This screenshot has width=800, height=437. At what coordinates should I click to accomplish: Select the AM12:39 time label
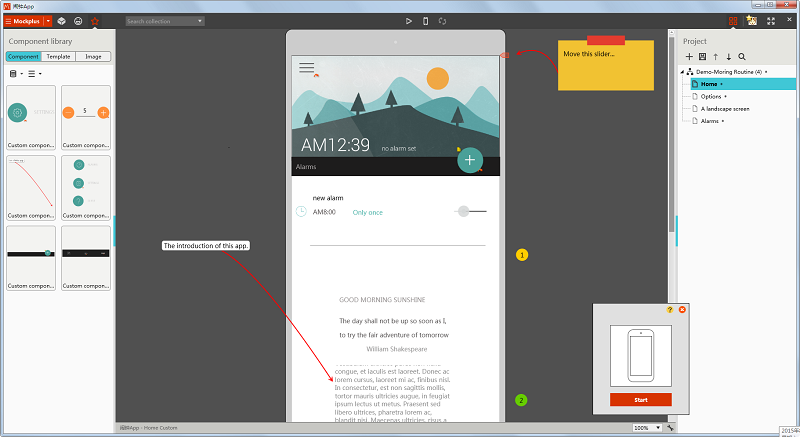[x=335, y=145]
